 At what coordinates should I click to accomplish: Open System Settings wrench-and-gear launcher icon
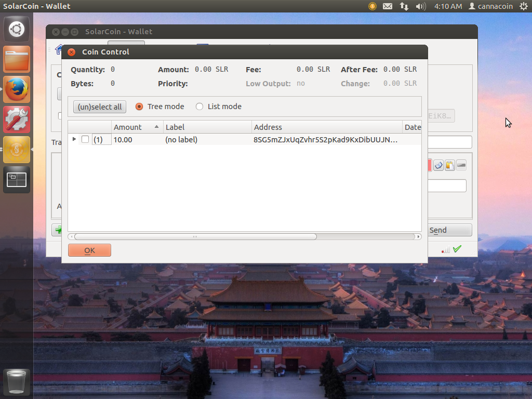tap(17, 119)
